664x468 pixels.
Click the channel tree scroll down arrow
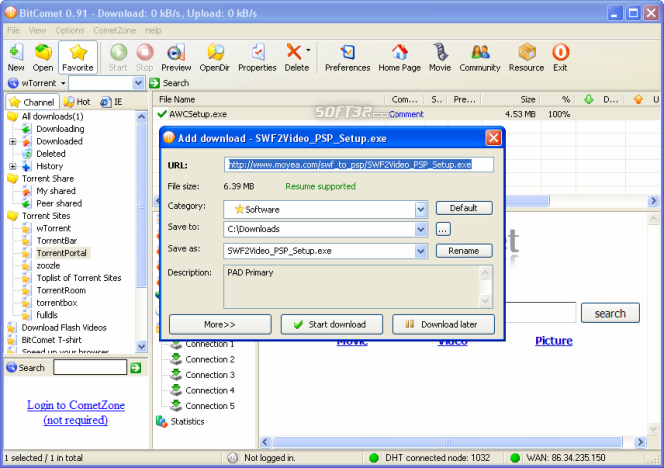pos(141,346)
